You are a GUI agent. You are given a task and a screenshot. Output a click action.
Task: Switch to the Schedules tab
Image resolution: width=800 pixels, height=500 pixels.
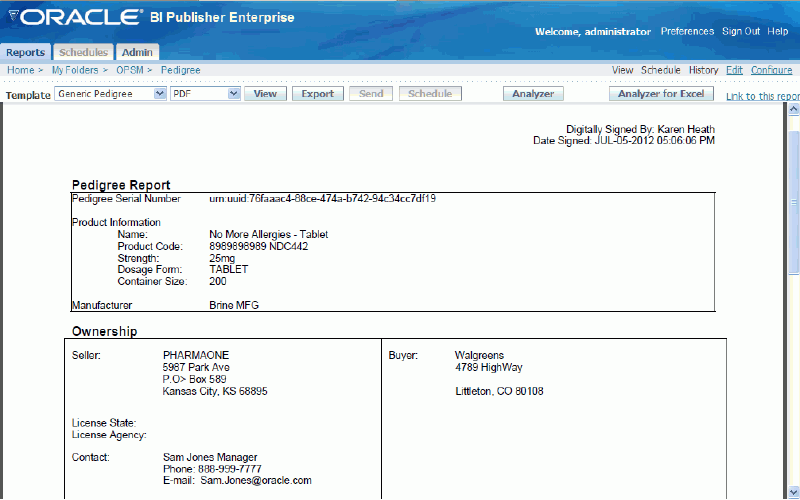point(83,52)
